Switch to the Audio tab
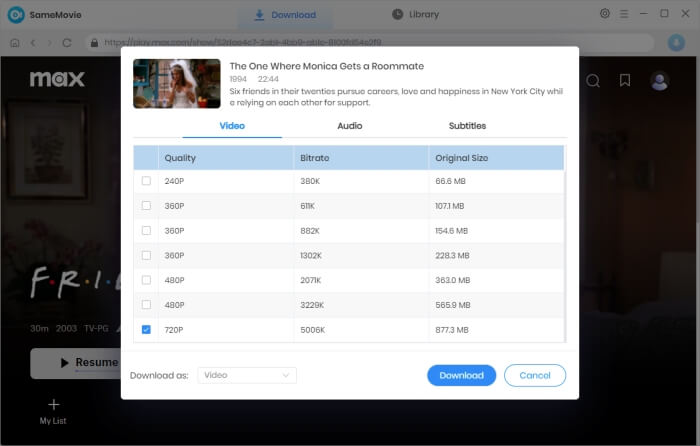The height and width of the screenshot is (446, 700). (x=350, y=126)
